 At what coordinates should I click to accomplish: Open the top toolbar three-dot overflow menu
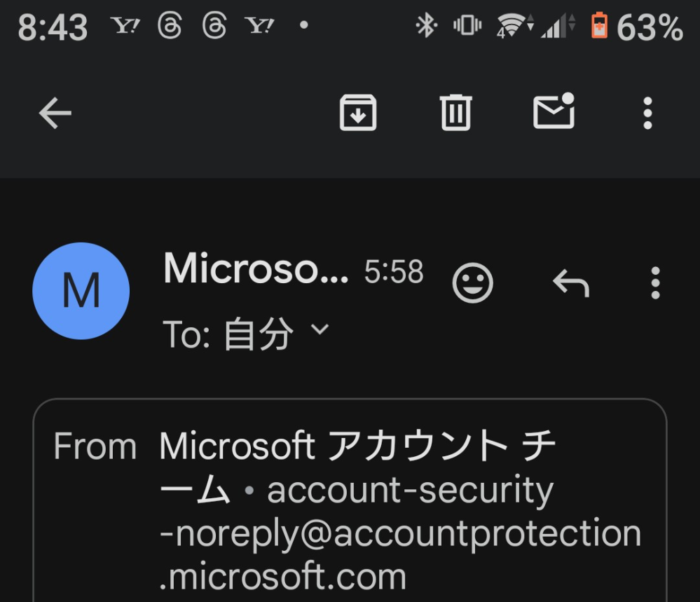[x=647, y=113]
